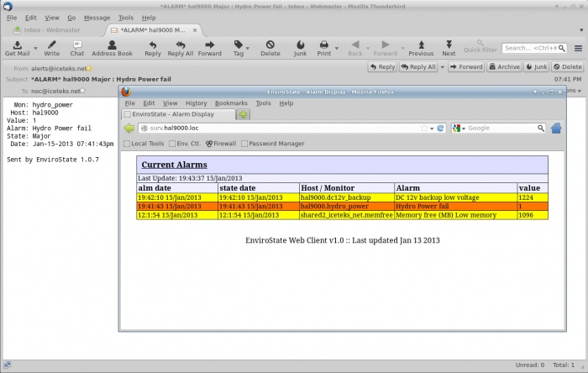Open Firewall bookmark

[221, 144]
